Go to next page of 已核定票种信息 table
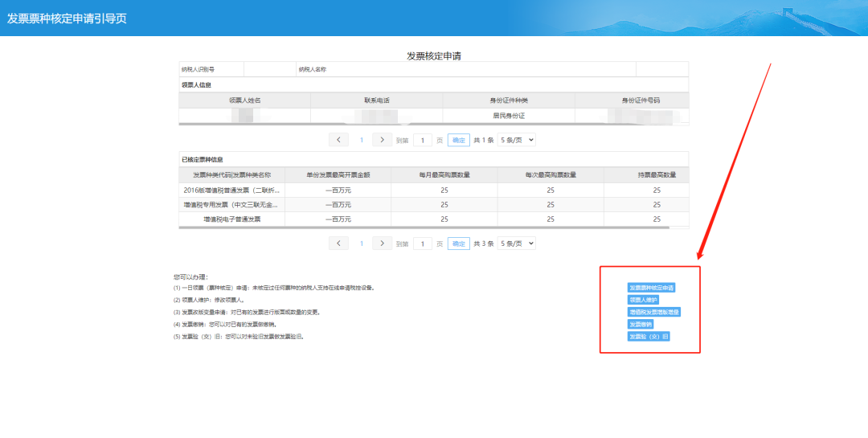Image resolution: width=868 pixels, height=438 pixels. (x=383, y=244)
